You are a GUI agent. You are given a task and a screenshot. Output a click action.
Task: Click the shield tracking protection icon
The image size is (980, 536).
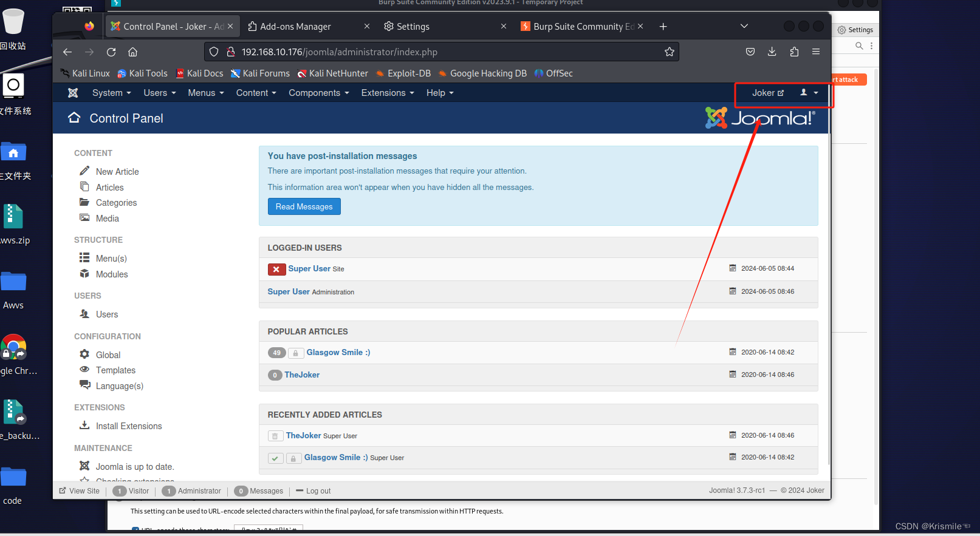[x=214, y=52]
